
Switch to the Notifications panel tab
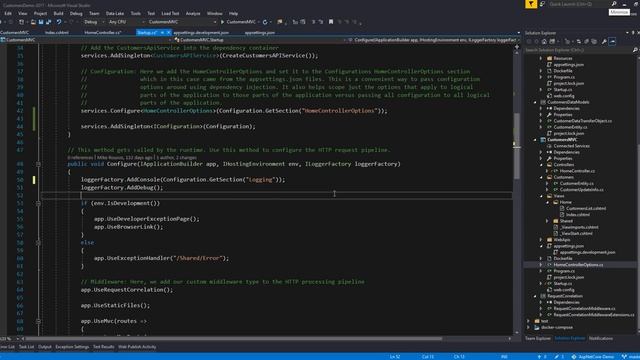pyautogui.click(x=600, y=338)
